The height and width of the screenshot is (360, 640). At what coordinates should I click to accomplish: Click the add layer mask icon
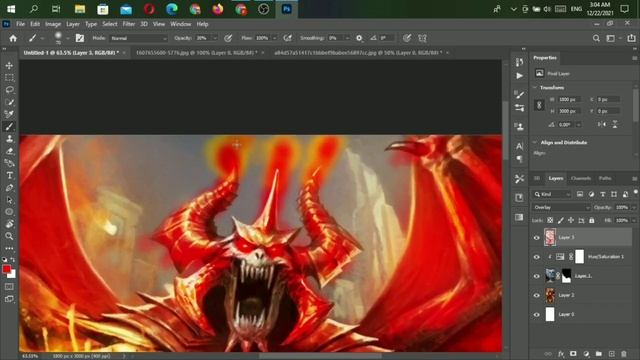point(573,354)
